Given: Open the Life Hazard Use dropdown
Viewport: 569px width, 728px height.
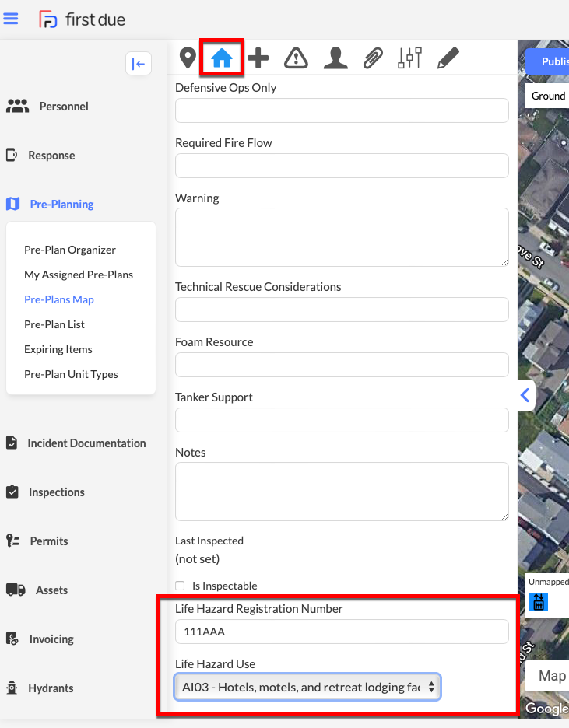Looking at the screenshot, I should pos(307,687).
